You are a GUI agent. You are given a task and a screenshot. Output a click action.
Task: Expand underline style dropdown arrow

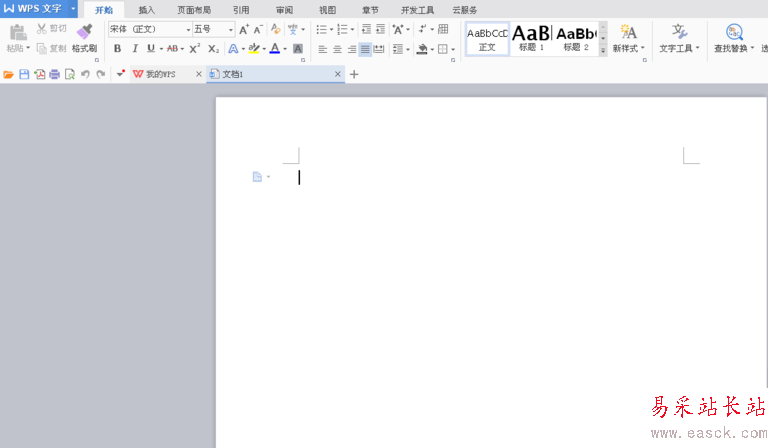pos(161,49)
